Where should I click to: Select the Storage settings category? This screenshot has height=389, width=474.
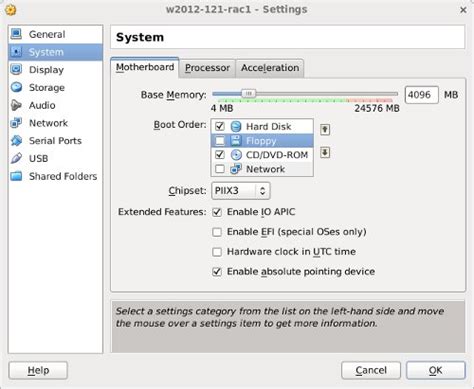tap(55, 87)
